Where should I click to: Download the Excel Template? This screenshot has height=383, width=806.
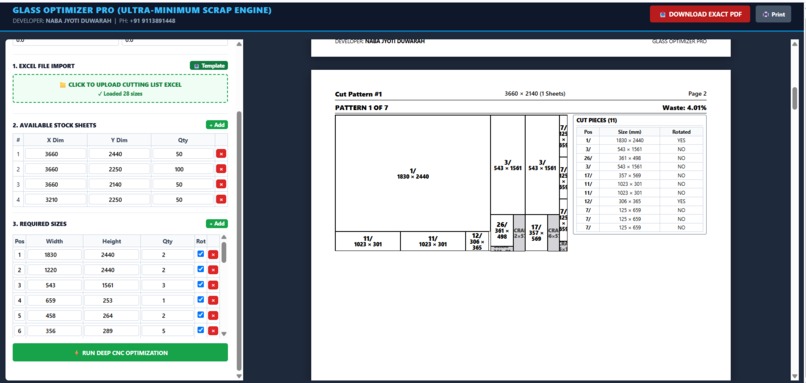pos(209,66)
